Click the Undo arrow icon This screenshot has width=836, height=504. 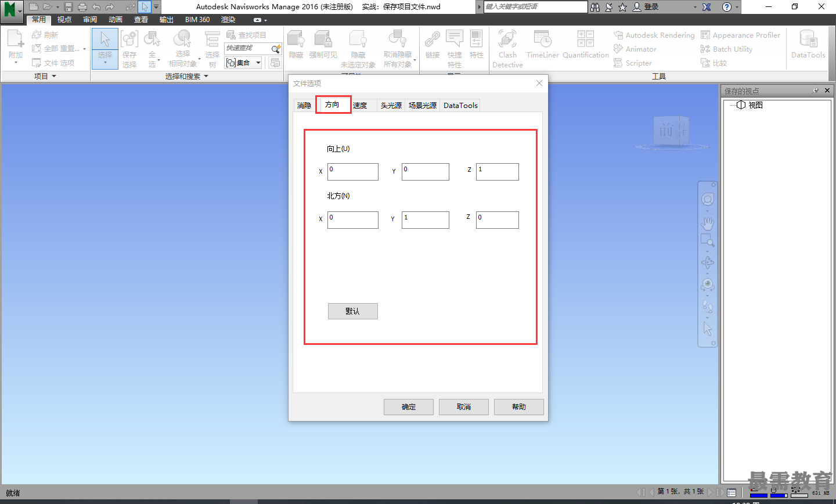(x=96, y=7)
